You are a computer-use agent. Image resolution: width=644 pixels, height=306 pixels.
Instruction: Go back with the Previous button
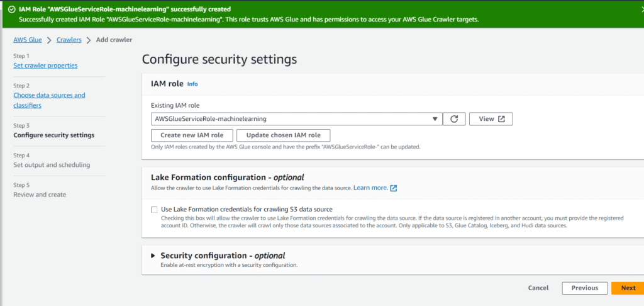click(x=584, y=288)
